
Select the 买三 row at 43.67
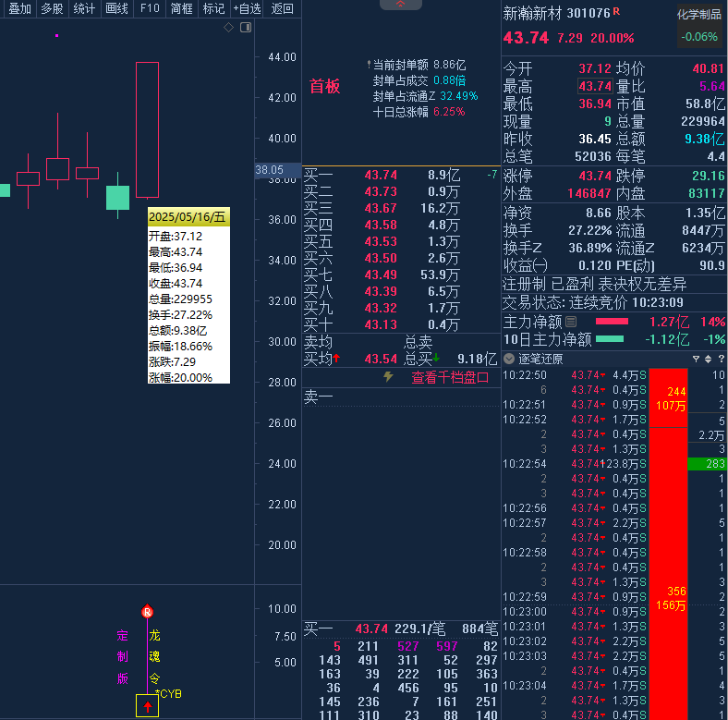pos(402,208)
